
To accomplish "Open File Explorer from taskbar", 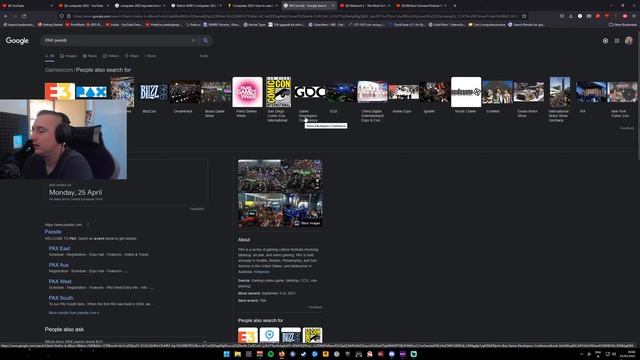I will (x=238, y=354).
